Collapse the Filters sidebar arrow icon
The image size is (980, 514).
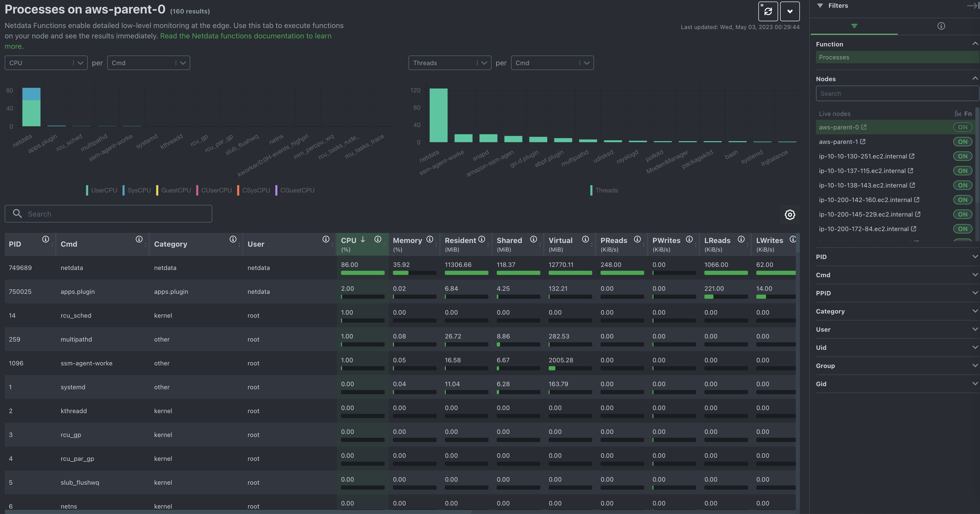click(973, 6)
